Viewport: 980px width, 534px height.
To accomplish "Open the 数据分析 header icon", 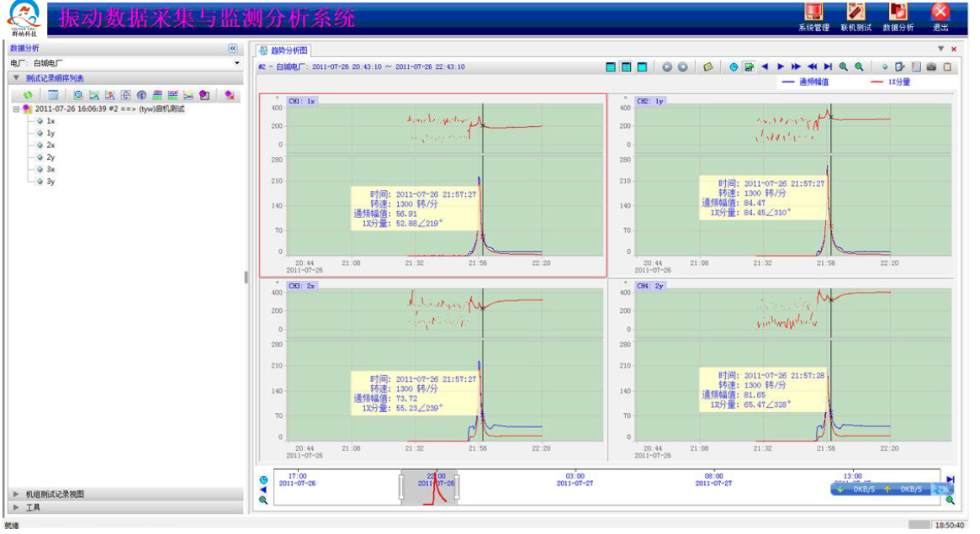I will pyautogui.click(x=898, y=17).
